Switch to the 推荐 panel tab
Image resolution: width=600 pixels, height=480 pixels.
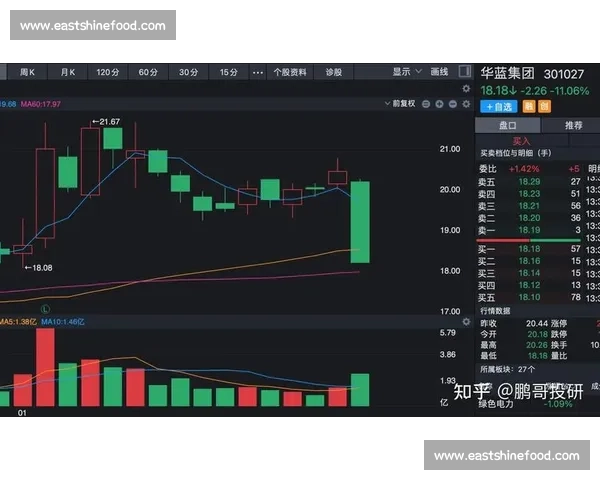pyautogui.click(x=573, y=125)
